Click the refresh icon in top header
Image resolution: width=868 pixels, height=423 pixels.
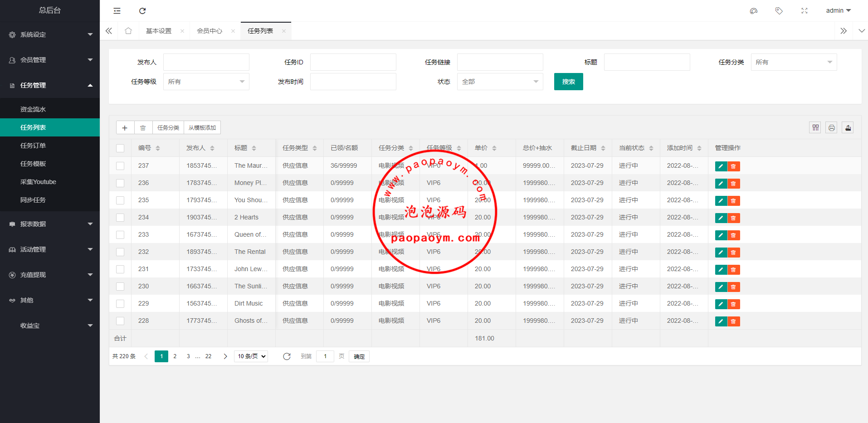click(142, 11)
